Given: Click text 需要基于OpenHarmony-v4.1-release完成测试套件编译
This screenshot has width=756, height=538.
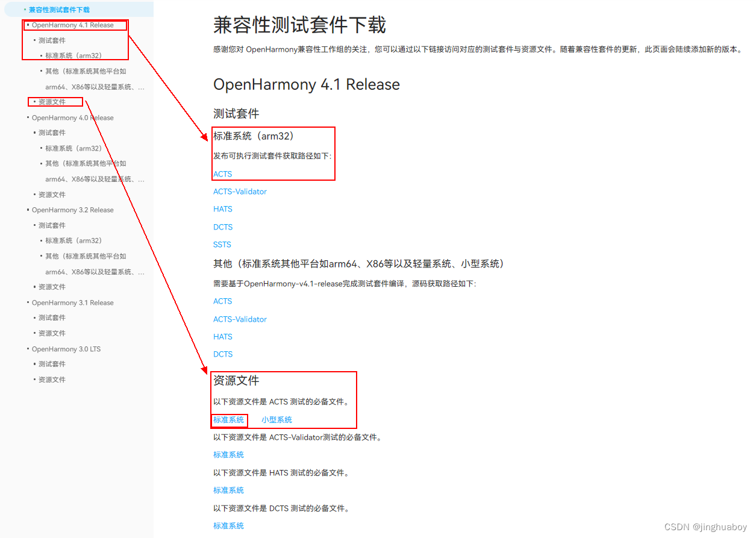Looking at the screenshot, I should [x=345, y=284].
